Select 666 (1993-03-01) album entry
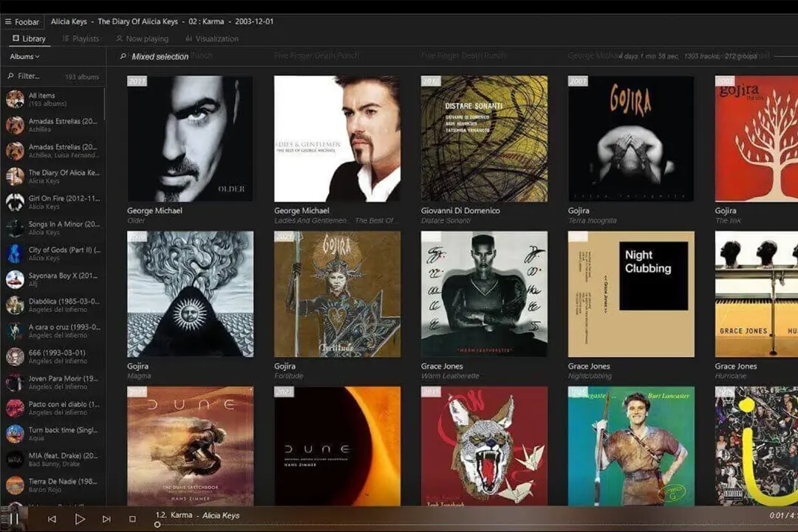This screenshot has height=532, width=798. [x=53, y=356]
